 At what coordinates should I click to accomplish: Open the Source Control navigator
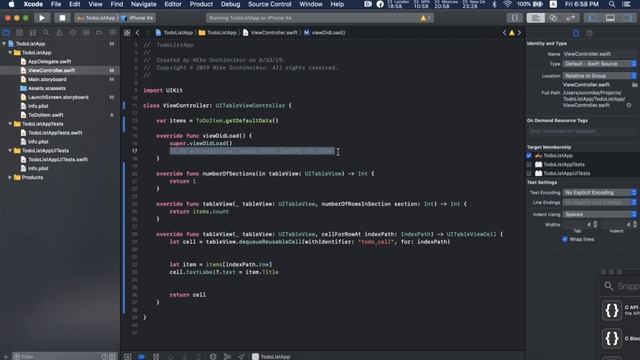click(x=19, y=33)
